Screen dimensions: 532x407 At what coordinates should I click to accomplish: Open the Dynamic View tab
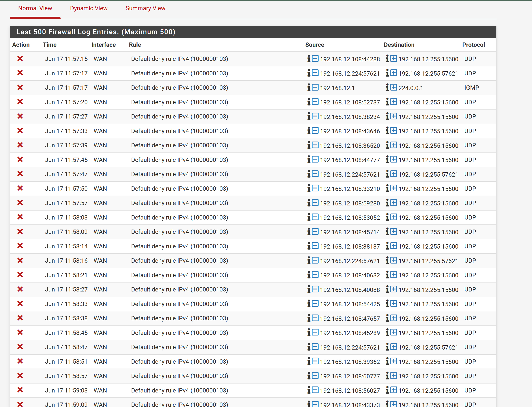[89, 8]
